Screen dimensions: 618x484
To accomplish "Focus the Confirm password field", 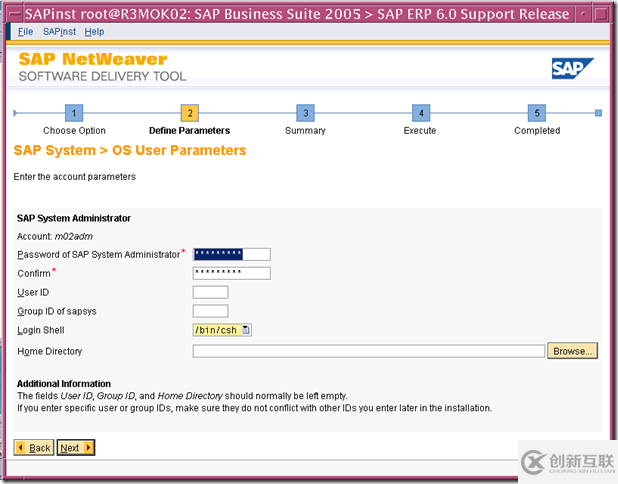I will click(232, 273).
